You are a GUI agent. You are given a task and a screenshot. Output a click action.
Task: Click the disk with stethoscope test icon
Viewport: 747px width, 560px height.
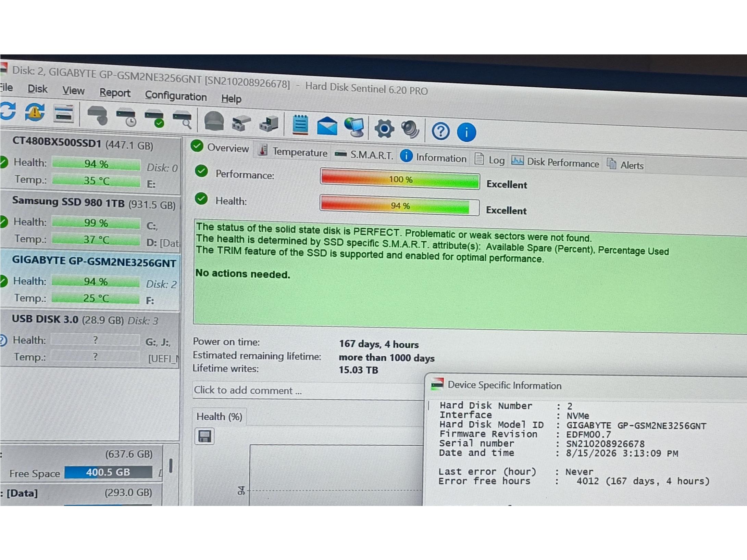[x=97, y=115]
